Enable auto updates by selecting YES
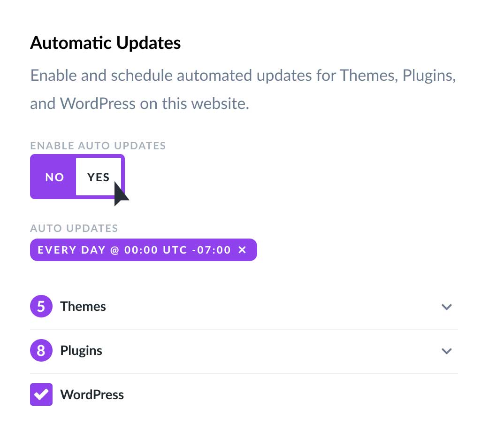This screenshot has width=488, height=448. point(98,177)
